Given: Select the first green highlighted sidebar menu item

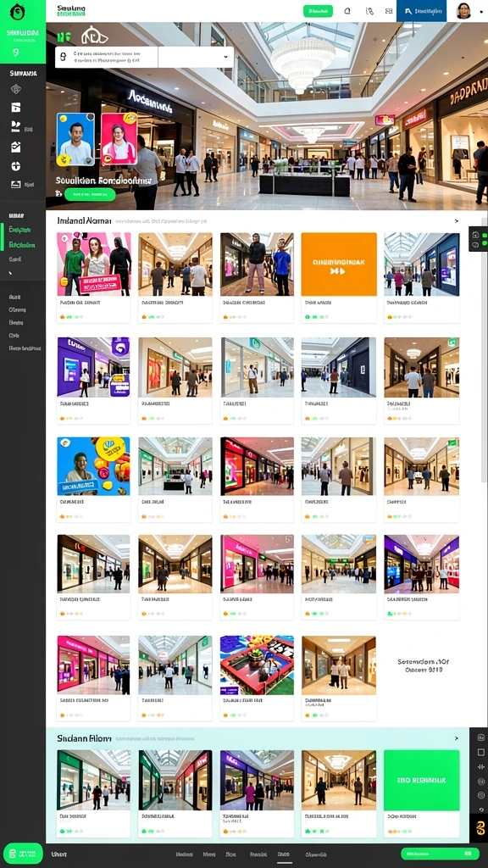Looking at the screenshot, I should [x=19, y=230].
